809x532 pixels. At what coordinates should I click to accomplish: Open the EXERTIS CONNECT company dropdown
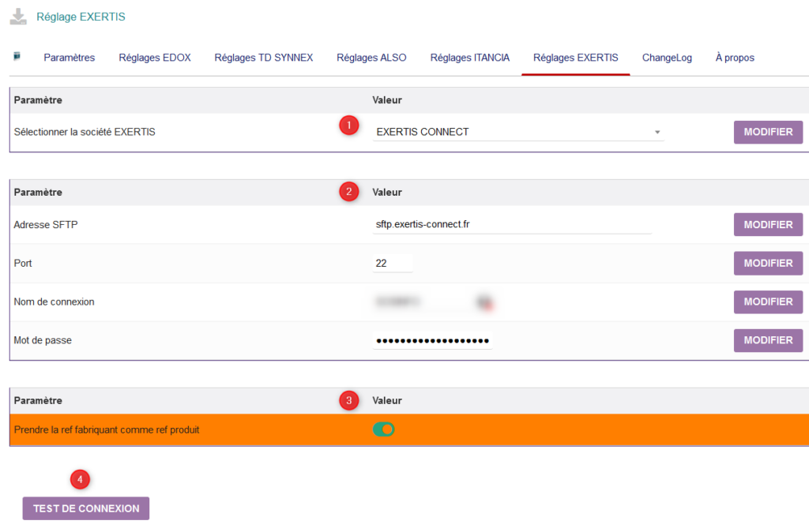click(518, 132)
